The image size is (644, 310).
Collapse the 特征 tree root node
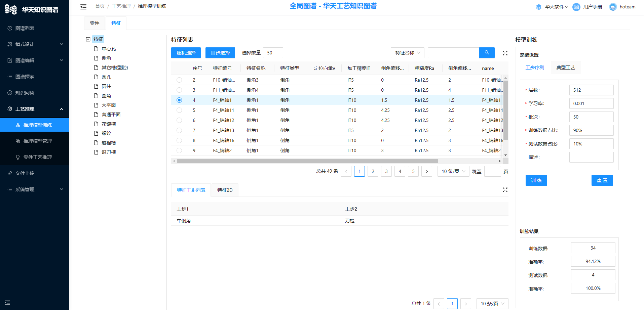88,39
